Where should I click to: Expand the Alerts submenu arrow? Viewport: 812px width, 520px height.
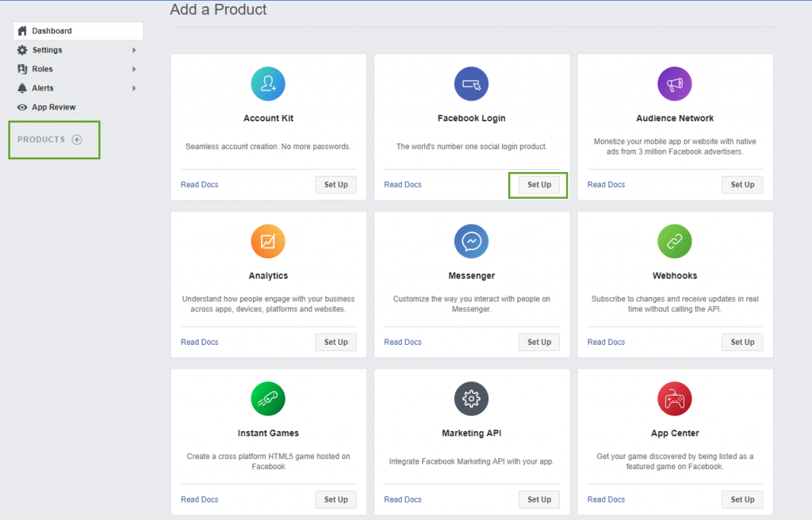point(134,88)
